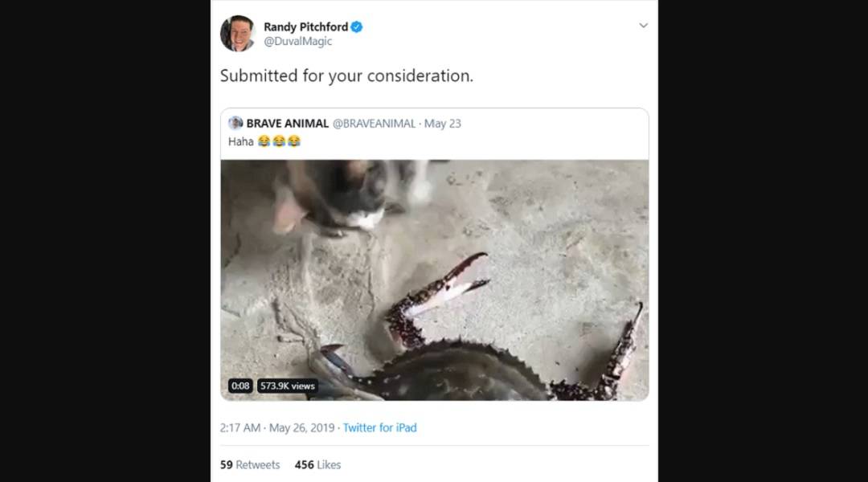View the 59 Retweets list
This screenshot has width=868, height=482.
tap(249, 464)
